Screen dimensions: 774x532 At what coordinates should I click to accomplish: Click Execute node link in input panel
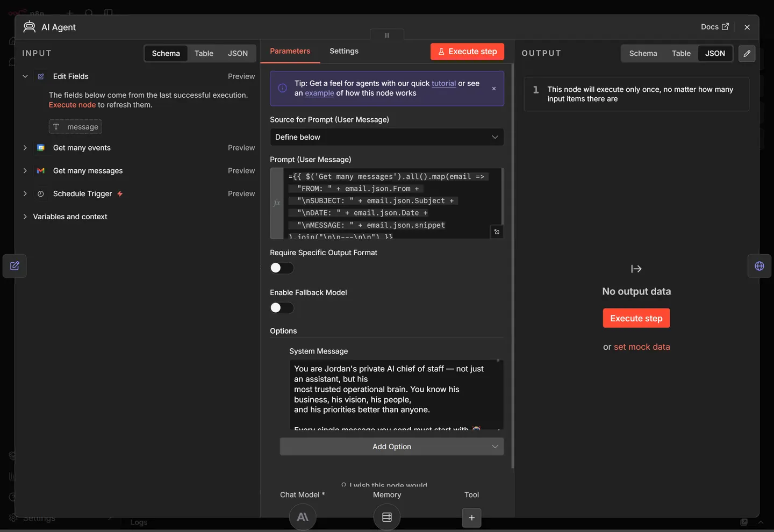72,105
